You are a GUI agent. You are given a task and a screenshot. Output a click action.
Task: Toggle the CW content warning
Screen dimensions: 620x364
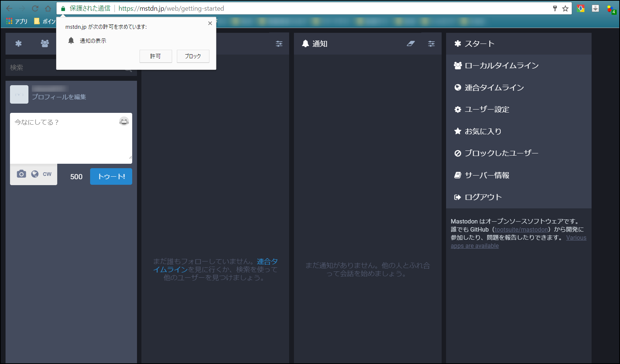47,174
